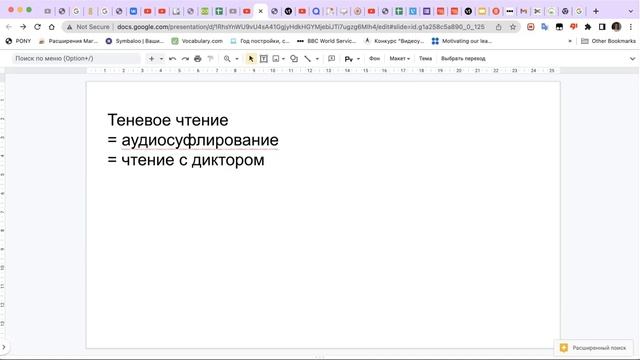Close the active browser tab
The image size is (640, 360).
[260, 11]
